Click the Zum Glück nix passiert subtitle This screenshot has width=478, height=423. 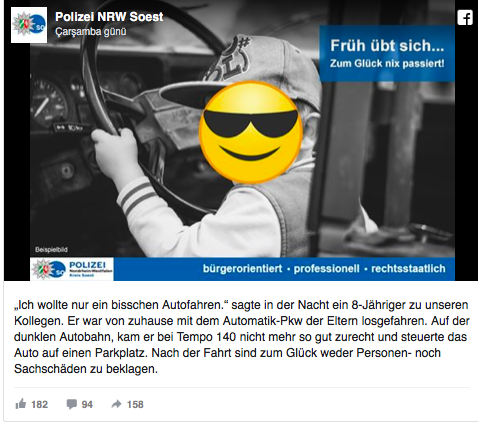coord(387,63)
